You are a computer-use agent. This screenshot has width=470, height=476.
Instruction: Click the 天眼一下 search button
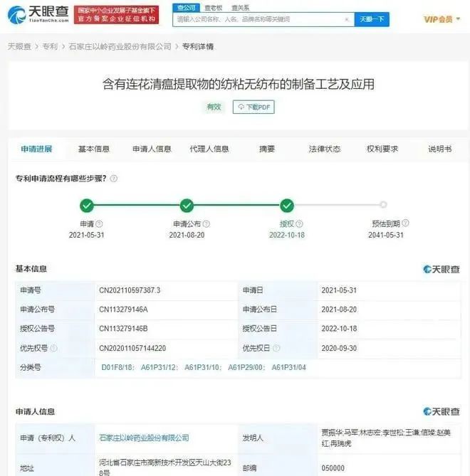coord(372,19)
